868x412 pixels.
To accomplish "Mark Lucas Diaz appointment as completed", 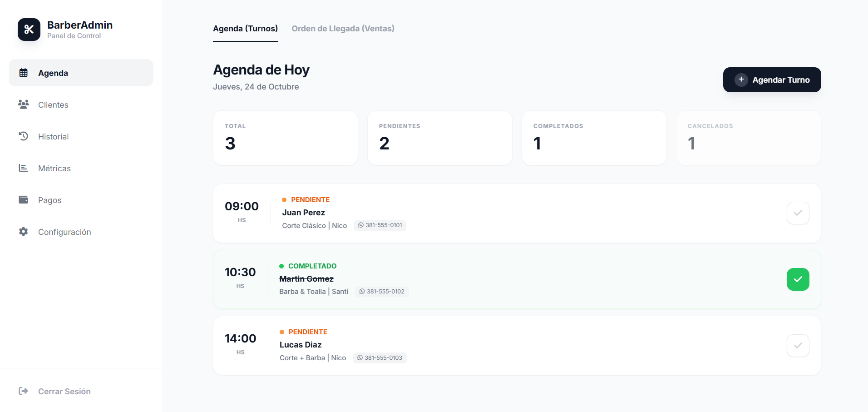I will 798,346.
